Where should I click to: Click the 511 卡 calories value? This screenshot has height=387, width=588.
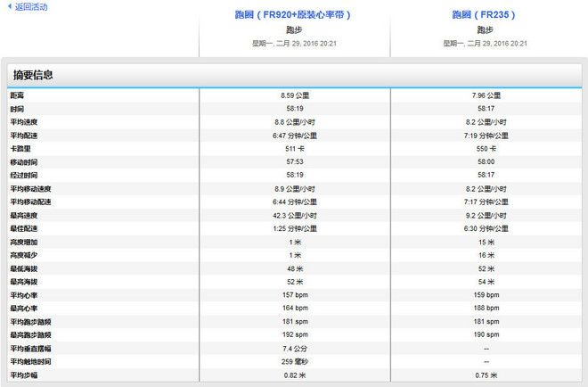pos(295,149)
